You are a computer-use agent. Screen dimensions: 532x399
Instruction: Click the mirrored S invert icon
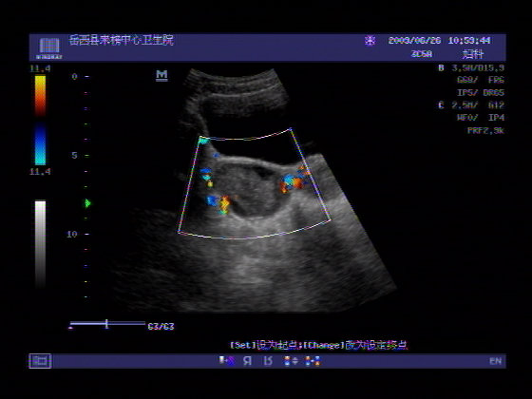pos(268,361)
